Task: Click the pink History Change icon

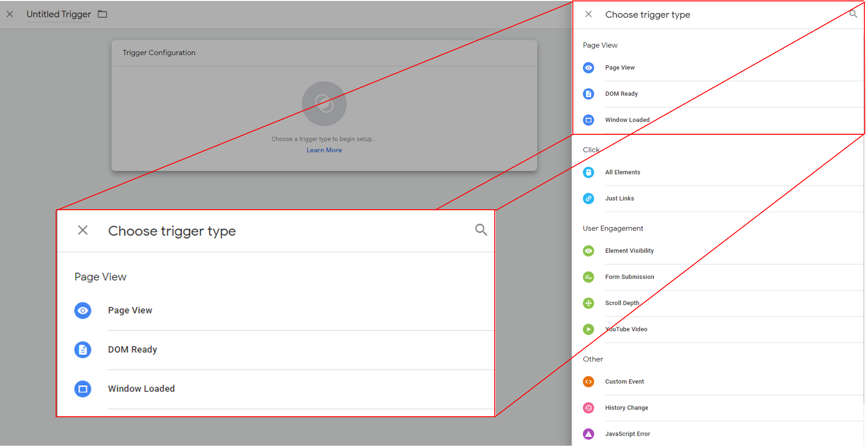Action: point(588,408)
